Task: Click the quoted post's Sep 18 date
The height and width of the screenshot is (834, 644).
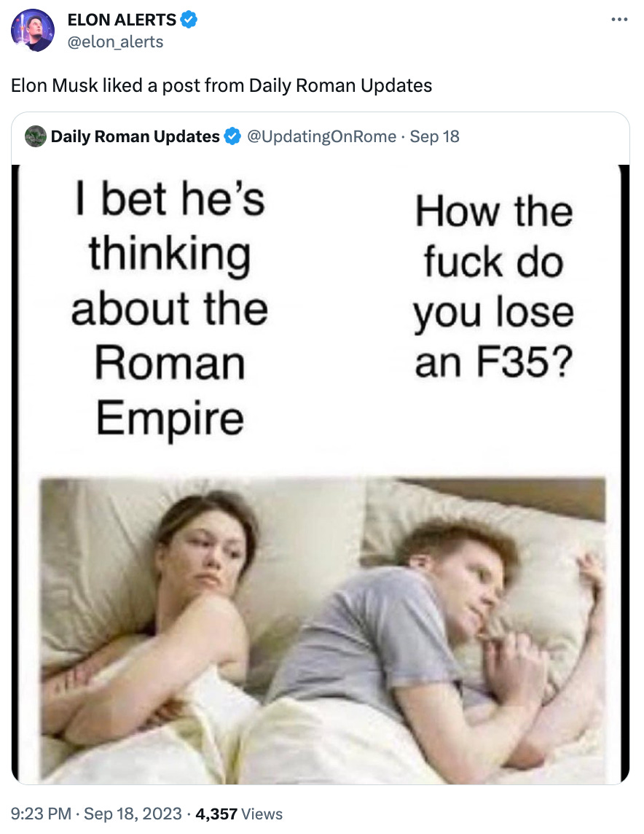Action: [434, 136]
